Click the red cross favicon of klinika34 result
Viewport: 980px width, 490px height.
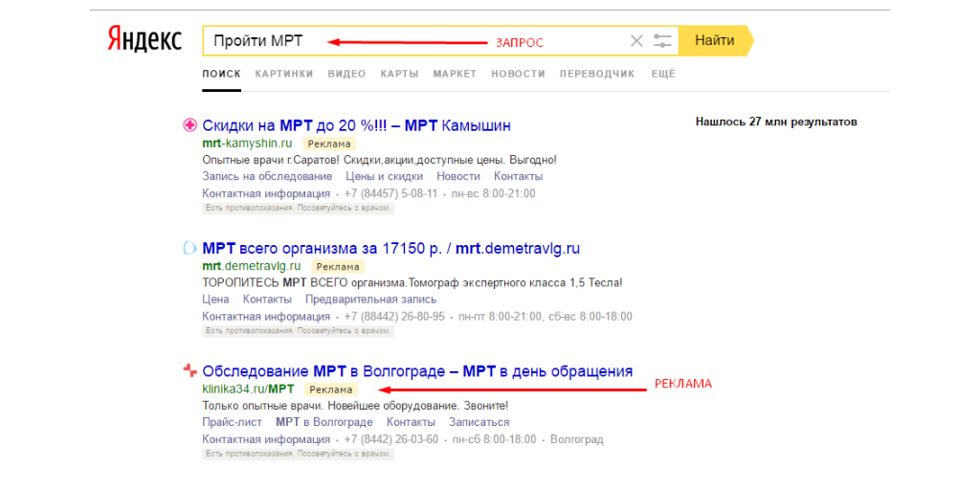(189, 371)
